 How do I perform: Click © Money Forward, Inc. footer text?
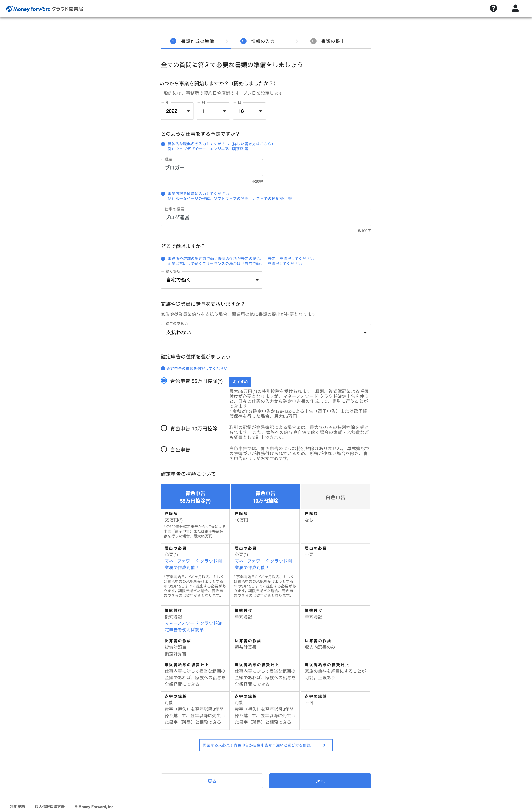tap(95, 807)
